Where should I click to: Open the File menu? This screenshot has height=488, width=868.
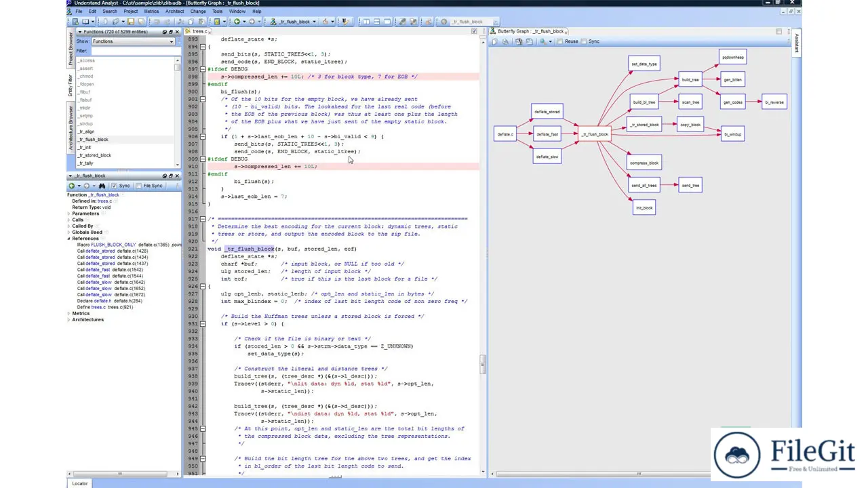coord(79,12)
